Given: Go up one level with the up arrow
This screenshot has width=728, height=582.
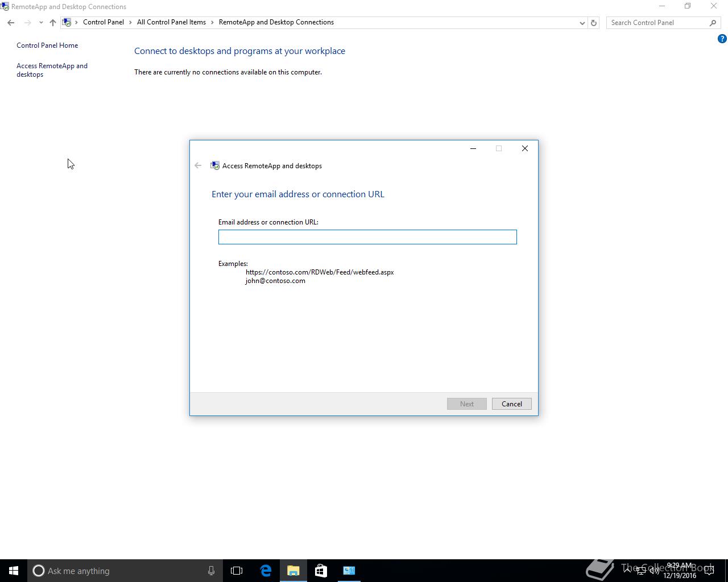Looking at the screenshot, I should pos(53,23).
